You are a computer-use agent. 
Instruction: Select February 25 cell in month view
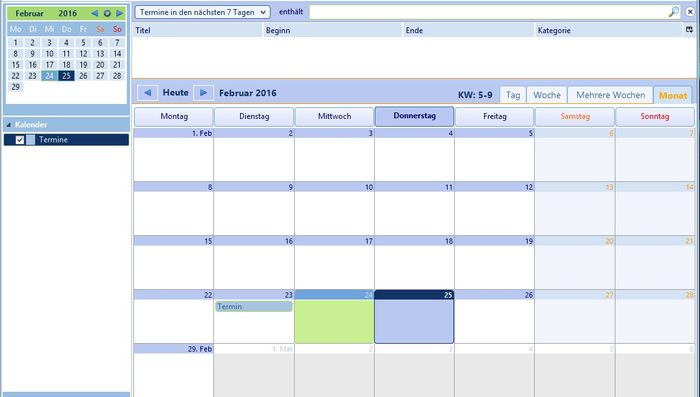414,317
